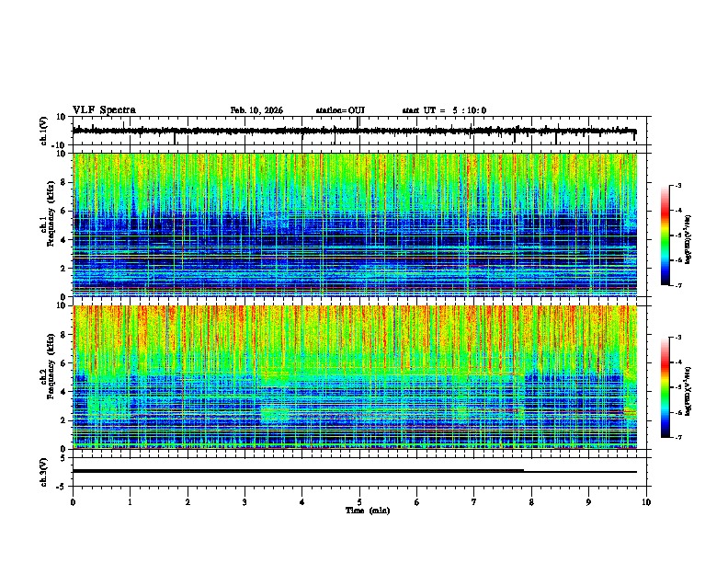Click time axis tick label "4"
The height and width of the screenshot is (563, 728).
[x=301, y=502]
